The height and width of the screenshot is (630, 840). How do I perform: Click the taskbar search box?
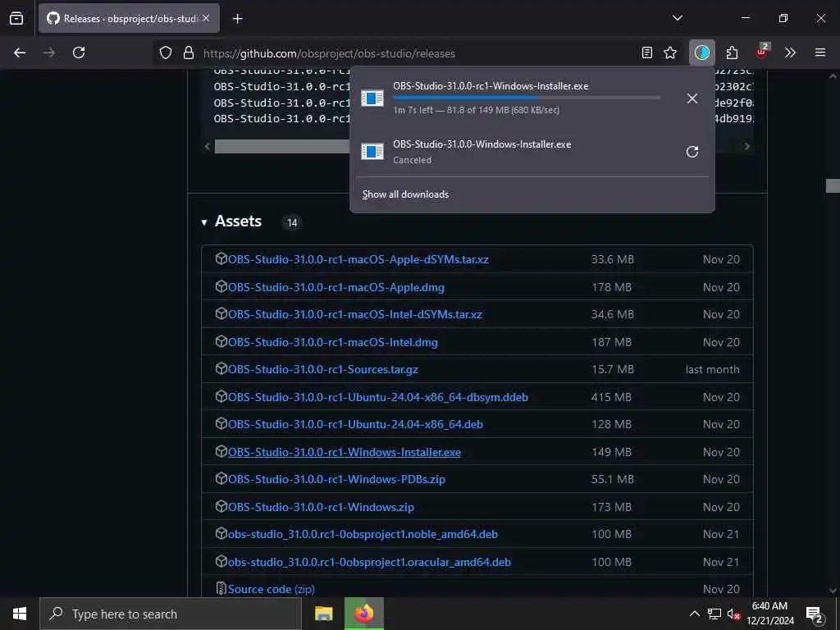pos(171,614)
